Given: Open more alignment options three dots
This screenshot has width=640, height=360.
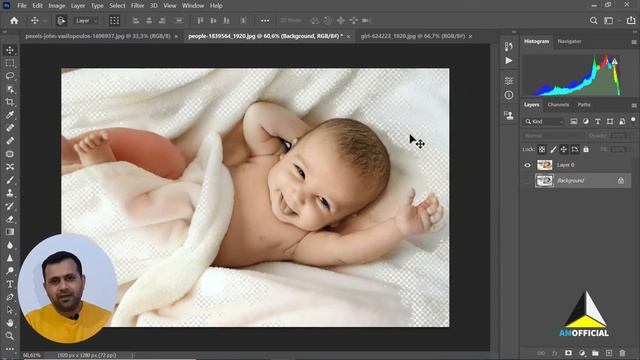Looking at the screenshot, I should coord(265,20).
